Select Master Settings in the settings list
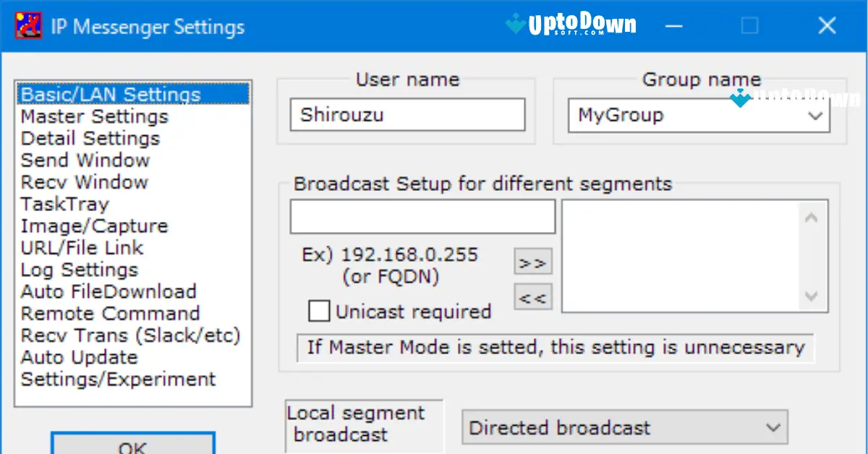The width and height of the screenshot is (868, 454). (95, 116)
